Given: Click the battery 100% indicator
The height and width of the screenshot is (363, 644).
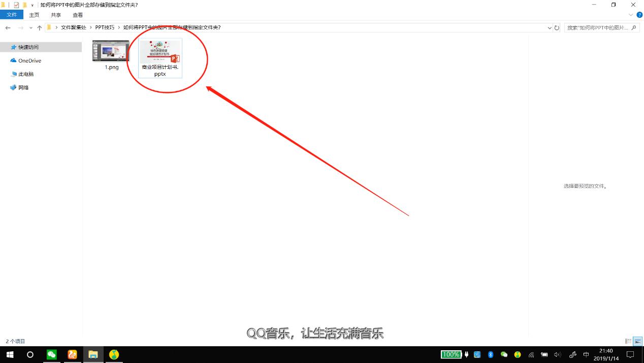Looking at the screenshot, I should (452, 354).
